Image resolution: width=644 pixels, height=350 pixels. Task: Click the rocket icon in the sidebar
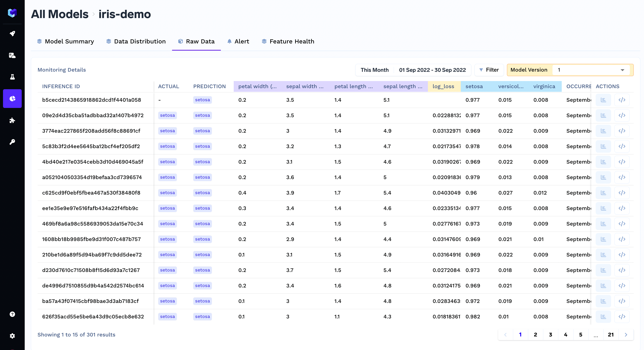tap(12, 34)
